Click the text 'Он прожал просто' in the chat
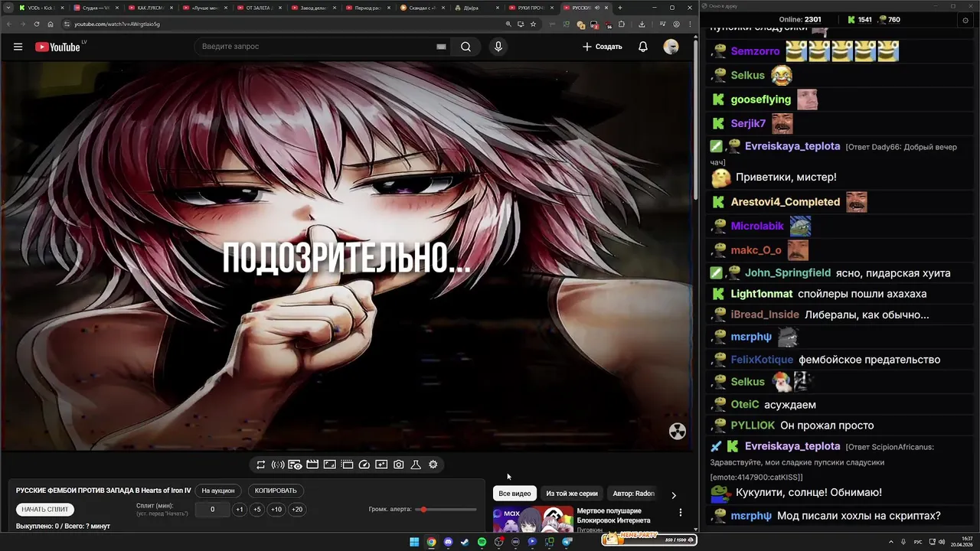Image resolution: width=980 pixels, height=551 pixels. click(828, 425)
